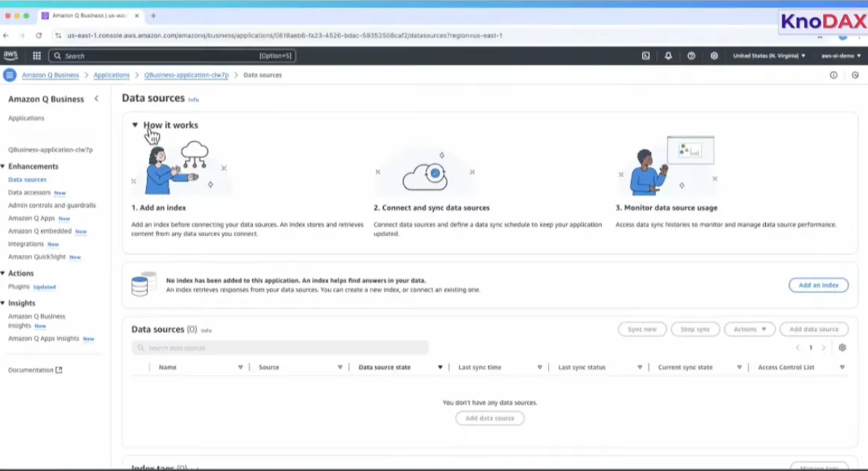Screen dimensions: 868x471
Task: Click Add data source in the empty table
Action: [489, 418]
